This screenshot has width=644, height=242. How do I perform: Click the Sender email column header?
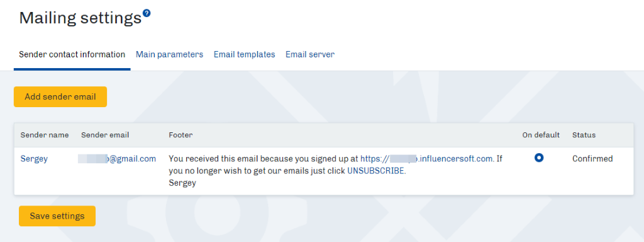[x=105, y=135]
